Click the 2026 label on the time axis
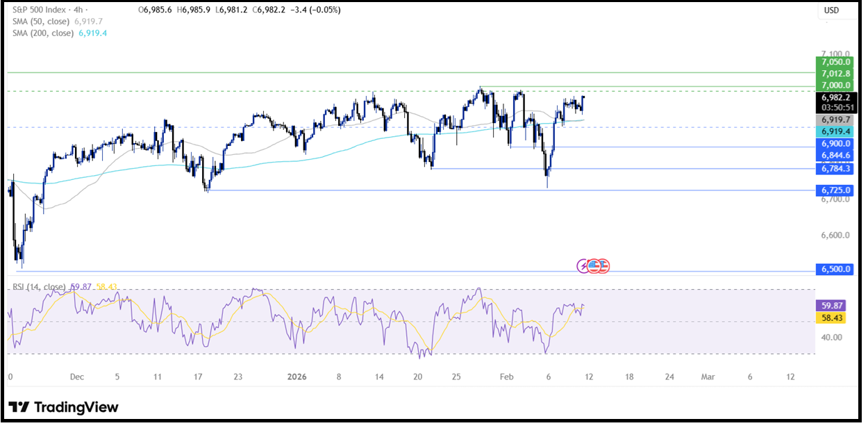Image resolution: width=868 pixels, height=428 pixels. tap(298, 377)
